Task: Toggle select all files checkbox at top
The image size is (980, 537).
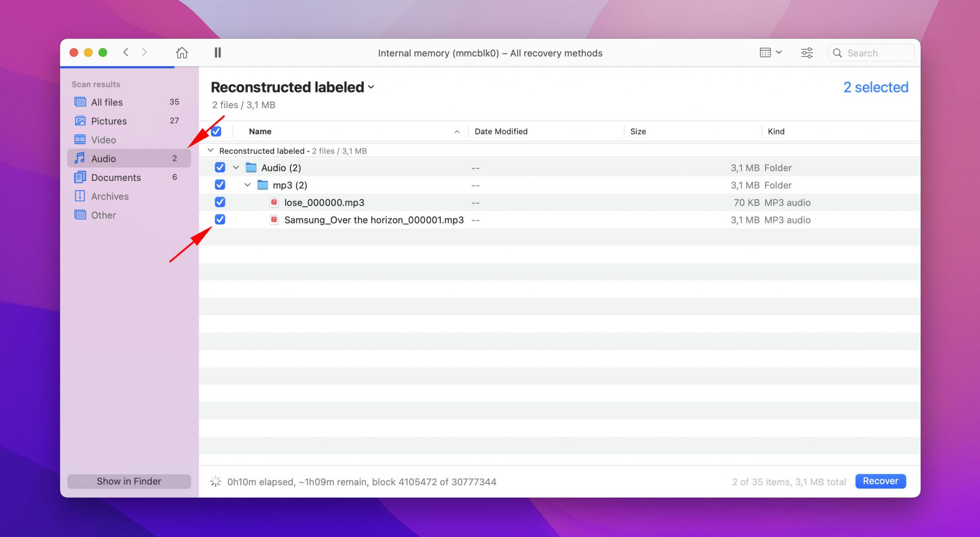Action: 216,131
